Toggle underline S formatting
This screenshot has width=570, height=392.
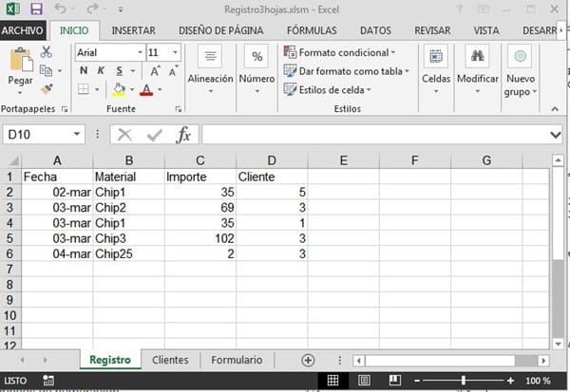(120, 70)
